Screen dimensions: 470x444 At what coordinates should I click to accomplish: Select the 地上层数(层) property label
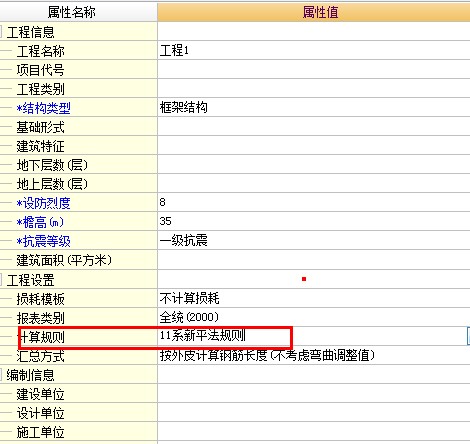pyautogui.click(x=52, y=184)
